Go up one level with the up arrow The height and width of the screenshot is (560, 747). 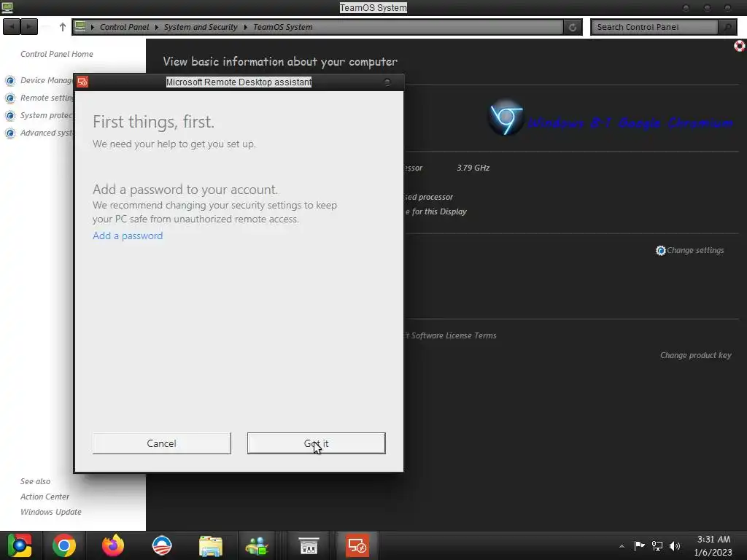(x=63, y=27)
